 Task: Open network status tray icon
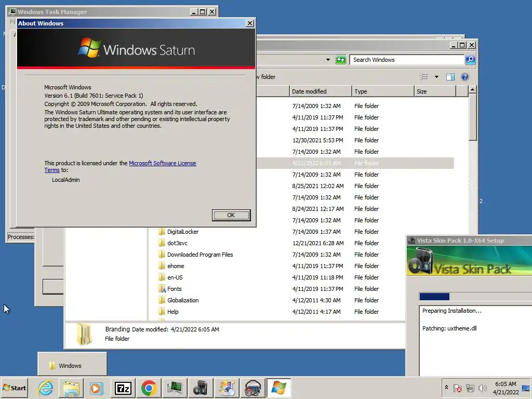470,388
